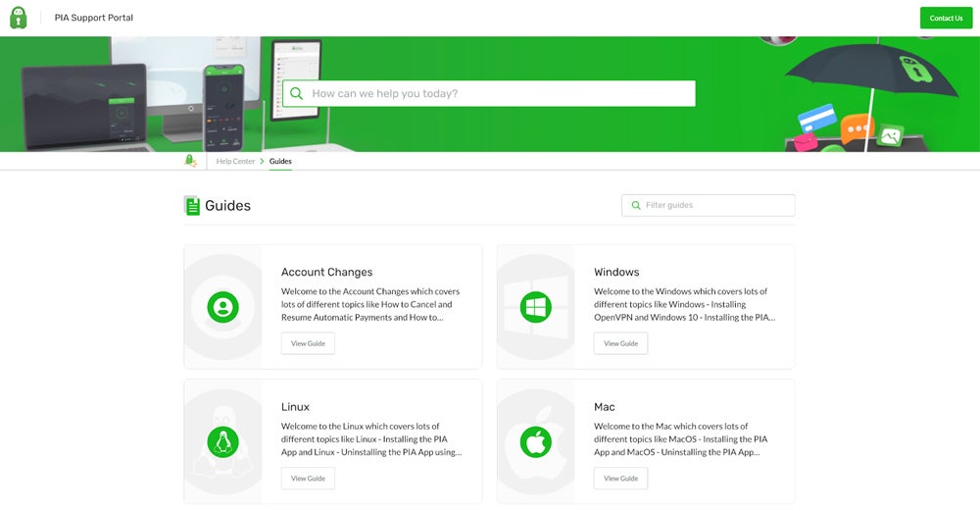Open the Account Changes card title
The height and width of the screenshot is (511, 980).
pos(327,272)
